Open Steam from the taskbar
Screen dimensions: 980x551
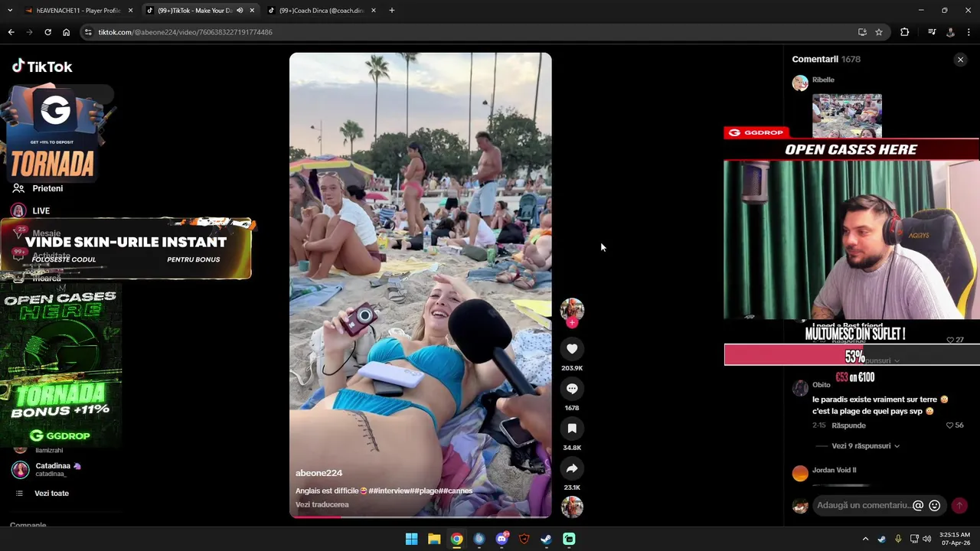pos(546,539)
